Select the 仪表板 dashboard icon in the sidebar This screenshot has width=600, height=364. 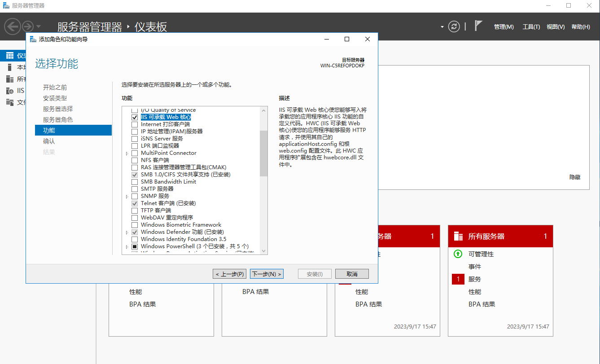click(x=10, y=56)
